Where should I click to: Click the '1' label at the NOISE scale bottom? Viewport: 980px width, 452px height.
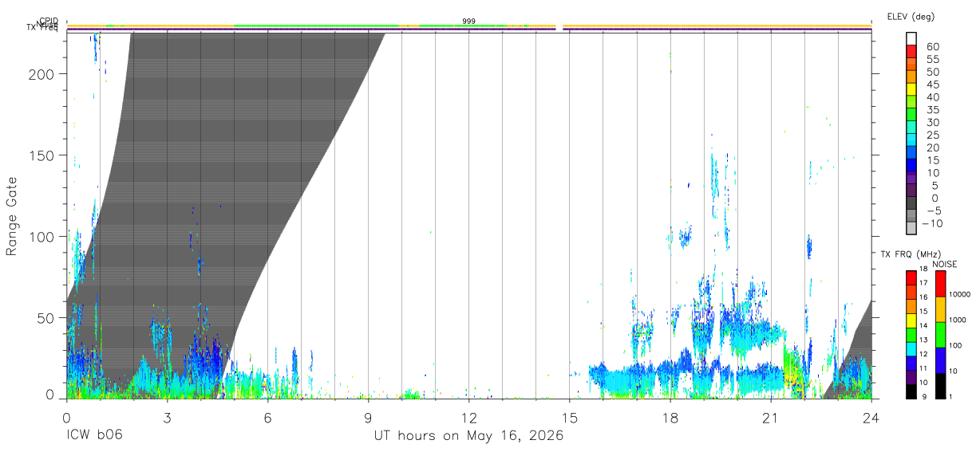pos(951,396)
